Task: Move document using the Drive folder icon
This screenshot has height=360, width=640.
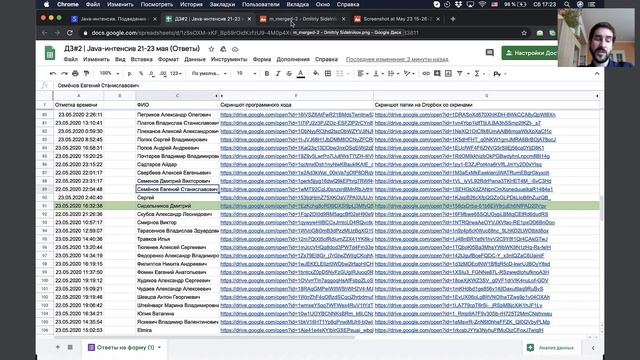Action: [x=223, y=49]
